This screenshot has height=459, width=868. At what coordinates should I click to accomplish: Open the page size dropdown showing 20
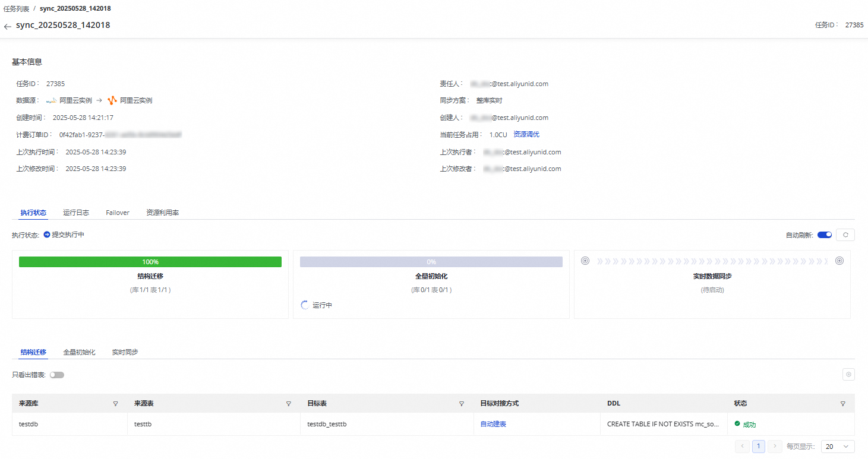(x=838, y=446)
